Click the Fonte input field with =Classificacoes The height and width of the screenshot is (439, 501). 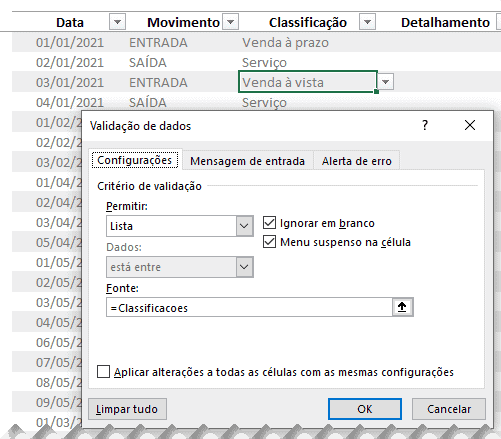pyautogui.click(x=249, y=307)
